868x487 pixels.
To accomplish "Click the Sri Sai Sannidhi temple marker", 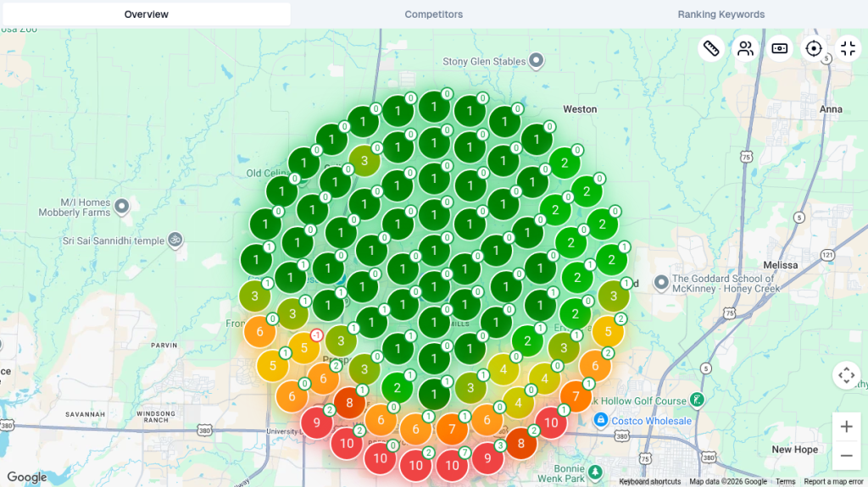I will point(175,241).
